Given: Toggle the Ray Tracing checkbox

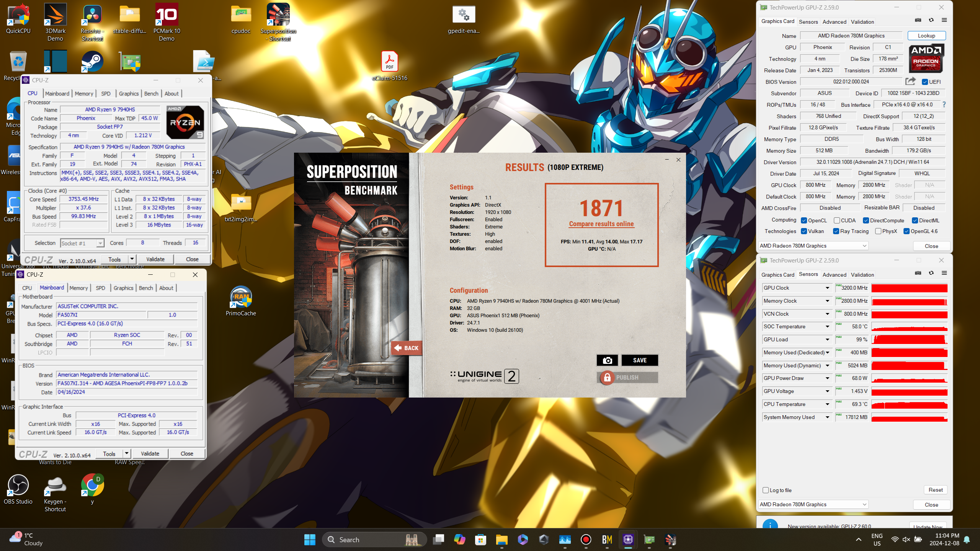Looking at the screenshot, I should pos(836,231).
